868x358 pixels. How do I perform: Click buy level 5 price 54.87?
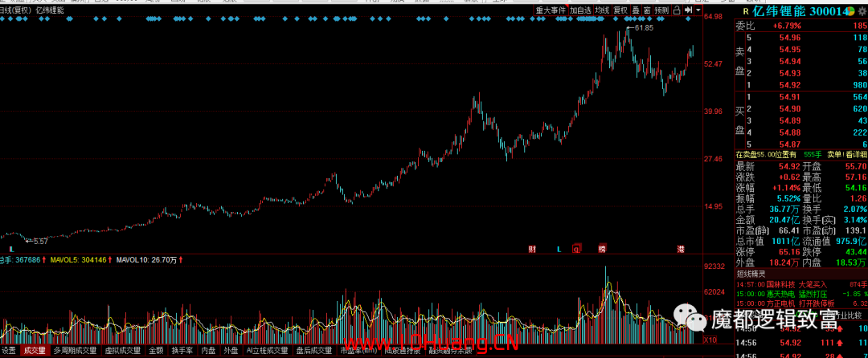pos(789,144)
